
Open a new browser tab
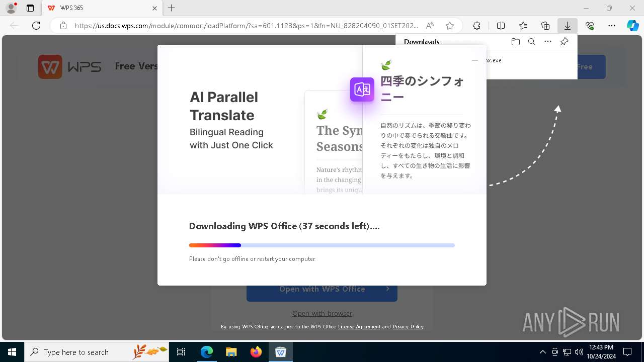pyautogui.click(x=172, y=8)
